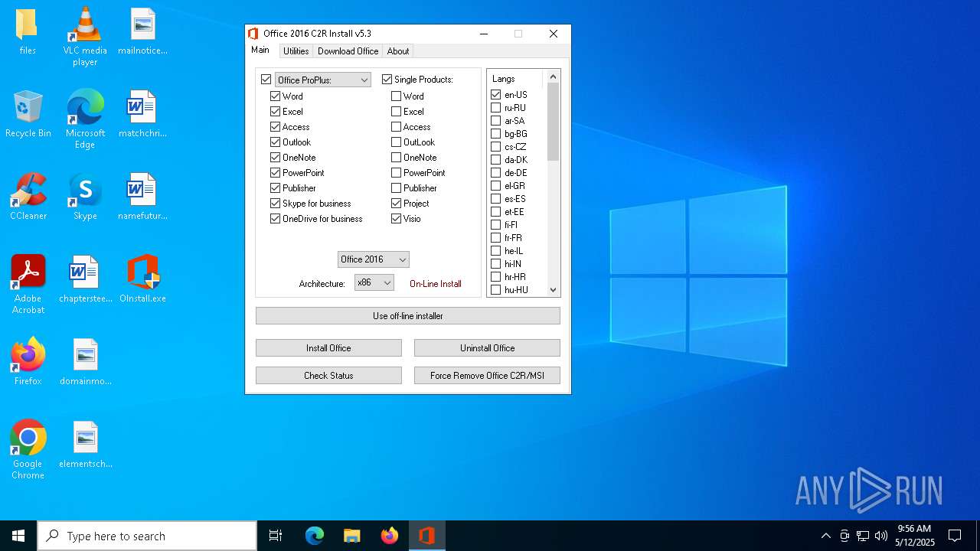Switch to the Download Office tab
The width and height of the screenshot is (980, 551).
[348, 51]
